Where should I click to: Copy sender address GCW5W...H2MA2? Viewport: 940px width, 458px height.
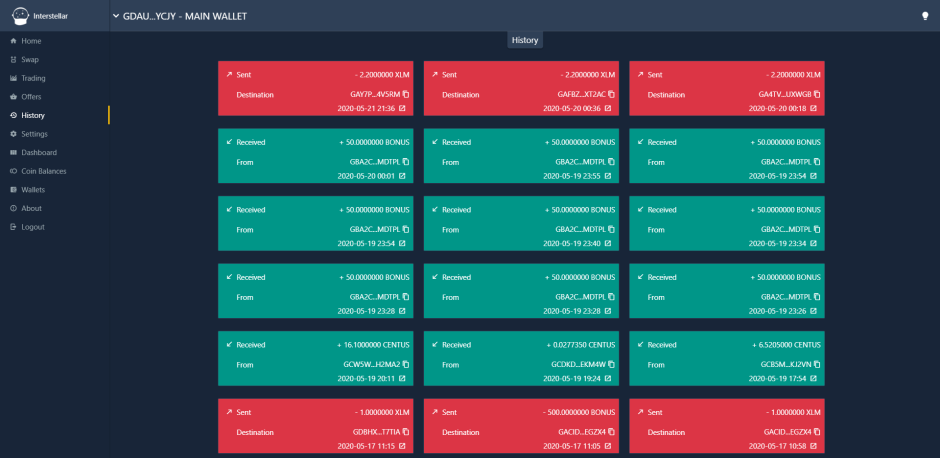(x=406, y=364)
